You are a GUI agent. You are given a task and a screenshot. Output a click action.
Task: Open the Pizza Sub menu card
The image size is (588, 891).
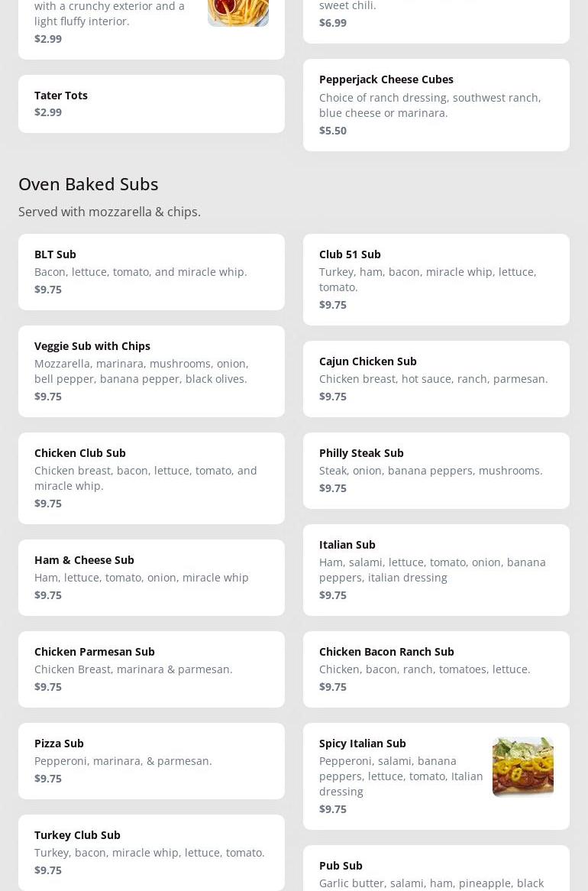click(151, 760)
